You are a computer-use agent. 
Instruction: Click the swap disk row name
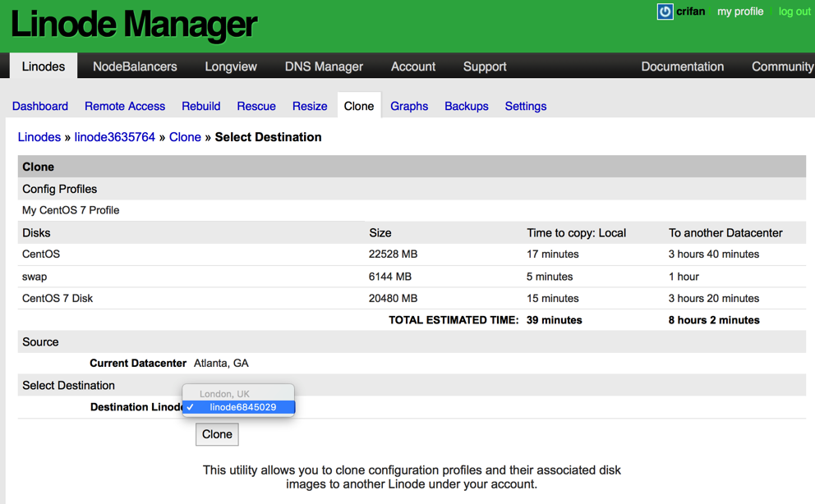coord(35,277)
